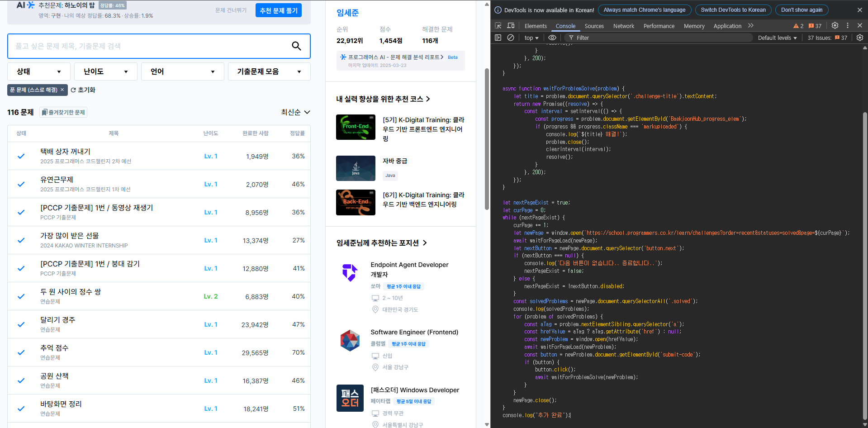
Task: Click the solved checkmark for 달리기 경주
Action: 21,324
